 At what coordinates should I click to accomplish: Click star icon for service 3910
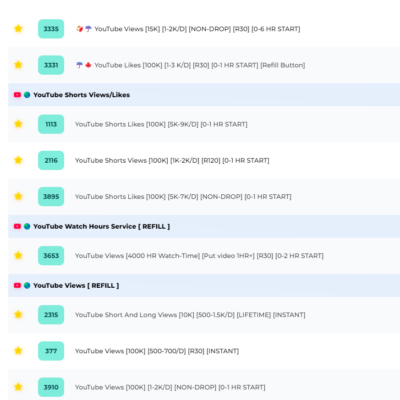pos(18,387)
